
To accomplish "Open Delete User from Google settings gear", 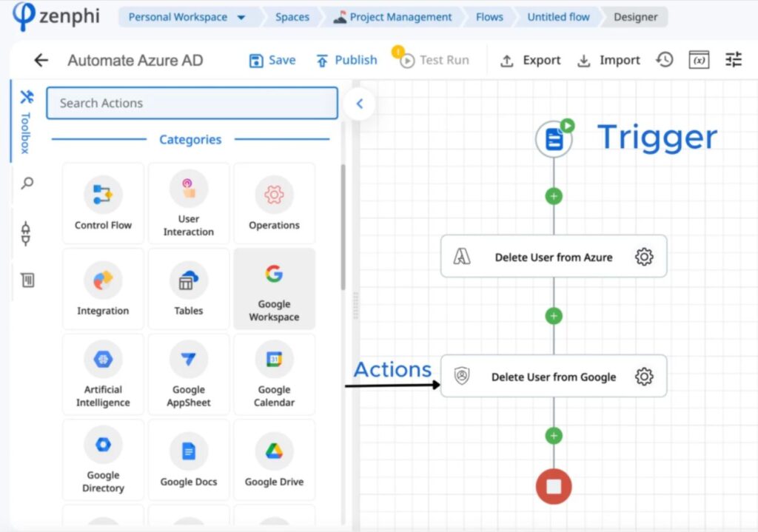I will tap(644, 377).
